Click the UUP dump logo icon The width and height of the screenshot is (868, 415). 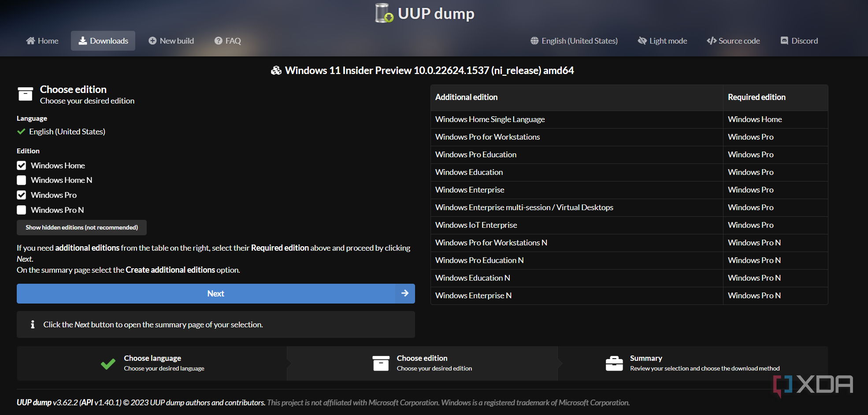point(384,13)
